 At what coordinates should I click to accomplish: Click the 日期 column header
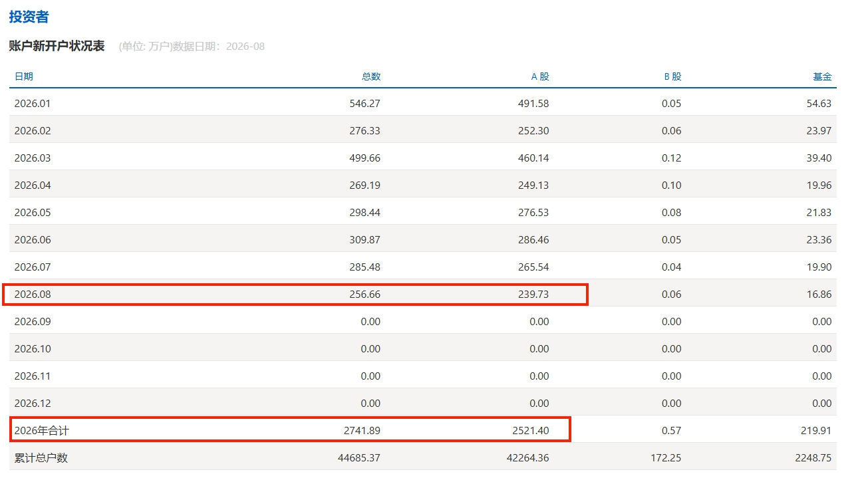pos(23,76)
